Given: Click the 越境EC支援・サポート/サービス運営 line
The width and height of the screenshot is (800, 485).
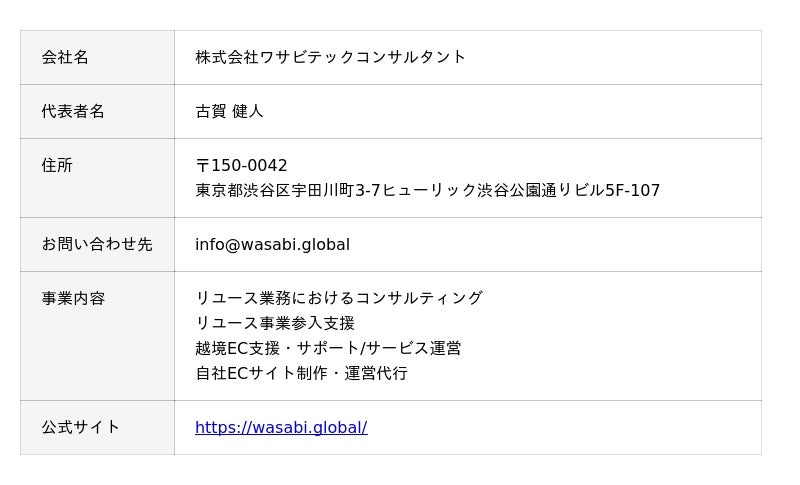Looking at the screenshot, I should 328,348.
